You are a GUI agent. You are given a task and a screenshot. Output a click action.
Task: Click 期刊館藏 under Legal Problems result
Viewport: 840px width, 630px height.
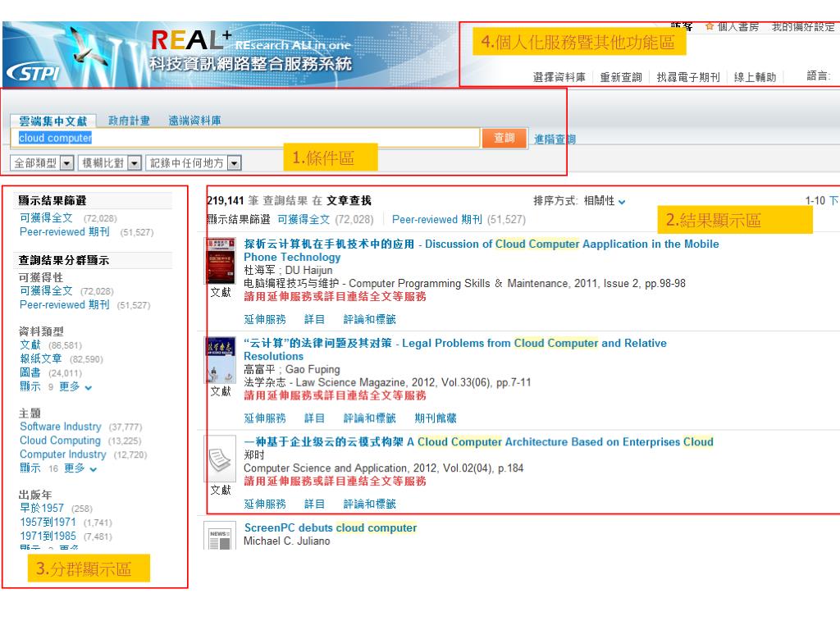pos(436,418)
